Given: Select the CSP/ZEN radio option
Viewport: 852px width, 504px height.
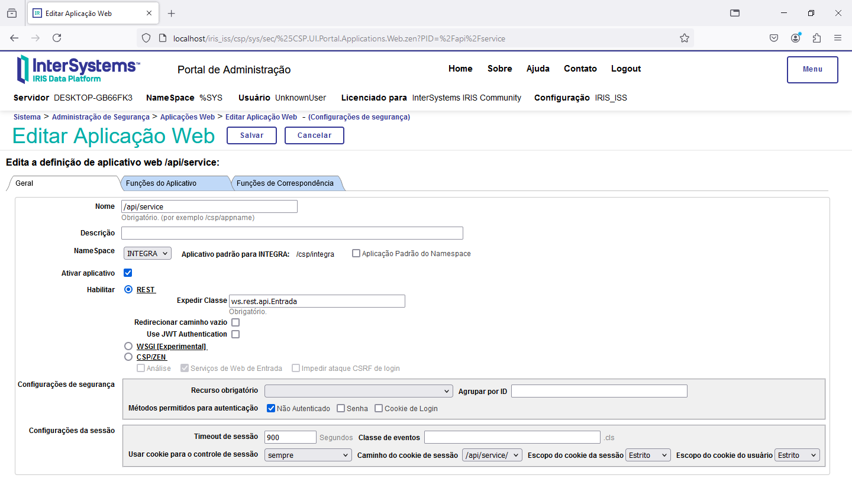Looking at the screenshot, I should [x=128, y=357].
